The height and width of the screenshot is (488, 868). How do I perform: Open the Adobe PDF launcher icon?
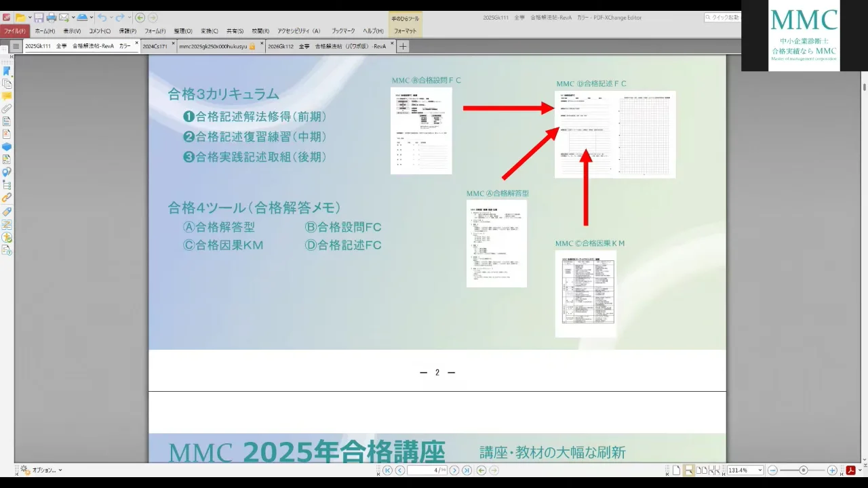click(x=850, y=470)
